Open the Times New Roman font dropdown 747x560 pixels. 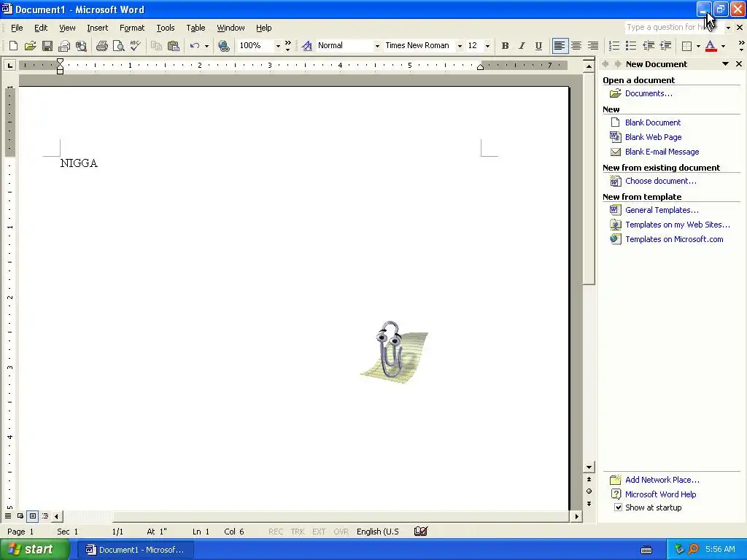tap(460, 46)
